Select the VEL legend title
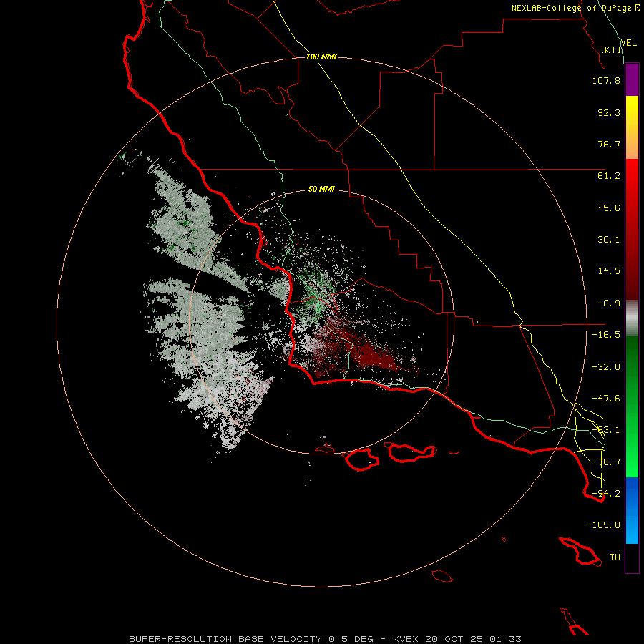The image size is (644, 644). 629,43
